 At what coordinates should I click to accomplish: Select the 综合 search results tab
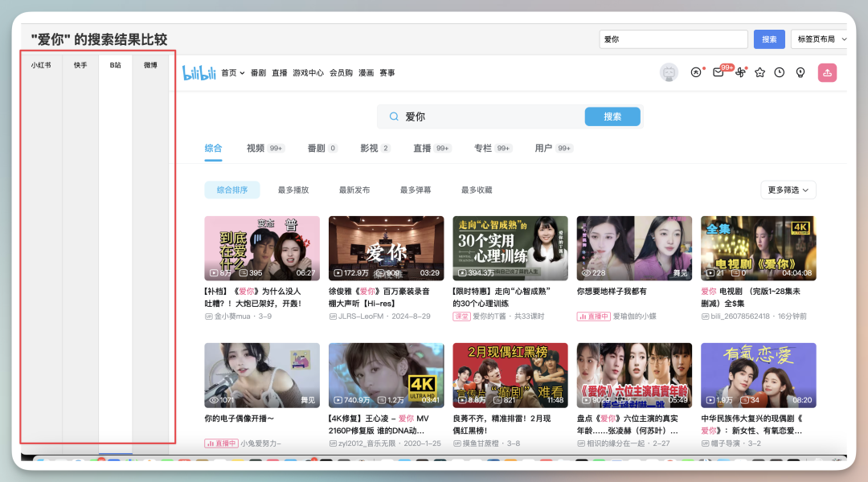click(213, 149)
